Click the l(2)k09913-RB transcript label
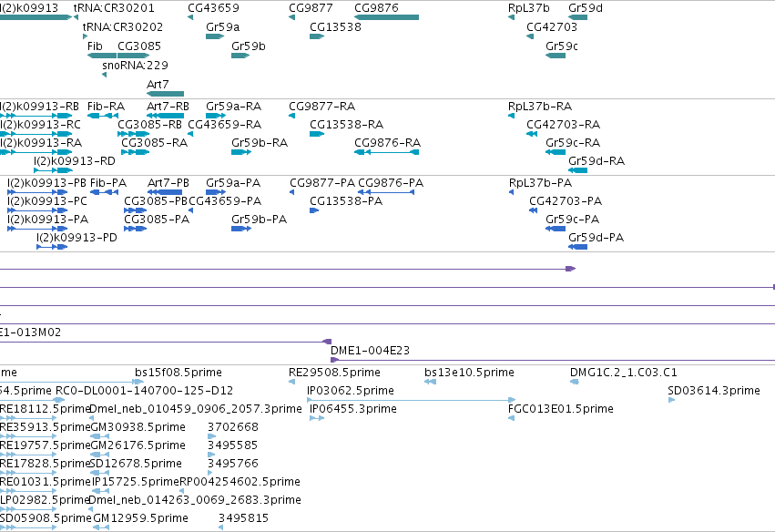The width and height of the screenshot is (775, 532). point(39,107)
